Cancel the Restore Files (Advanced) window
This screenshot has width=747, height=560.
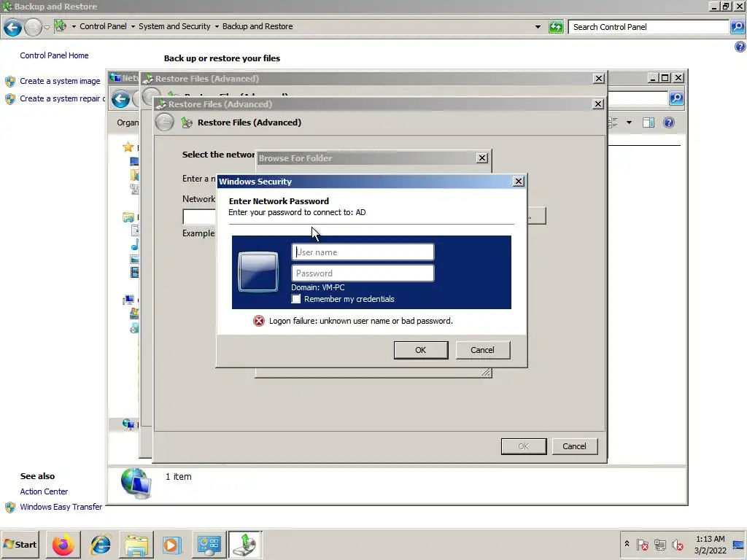(x=575, y=446)
